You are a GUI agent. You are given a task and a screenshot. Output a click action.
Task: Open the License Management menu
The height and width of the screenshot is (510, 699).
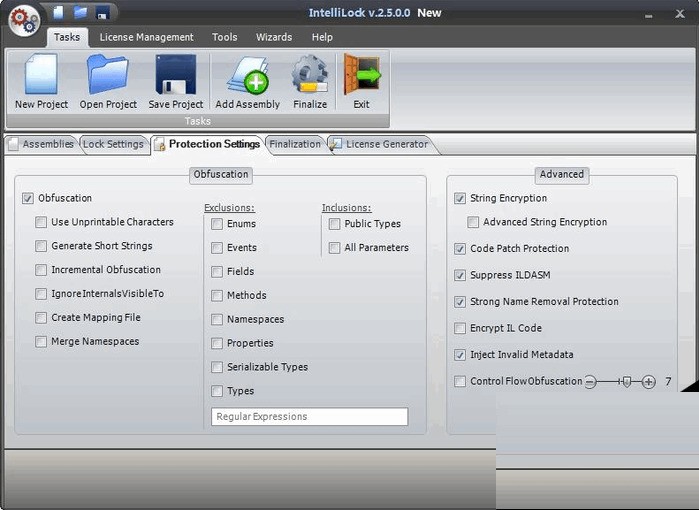click(x=147, y=37)
